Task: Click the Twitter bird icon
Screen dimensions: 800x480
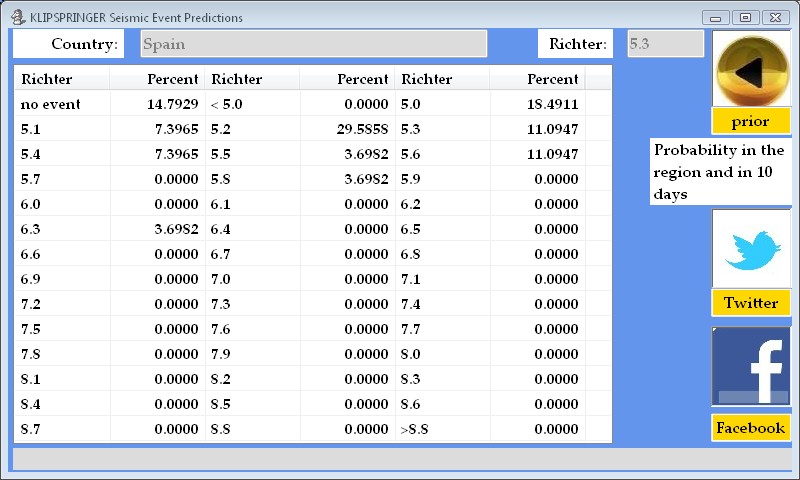Action: (750, 248)
